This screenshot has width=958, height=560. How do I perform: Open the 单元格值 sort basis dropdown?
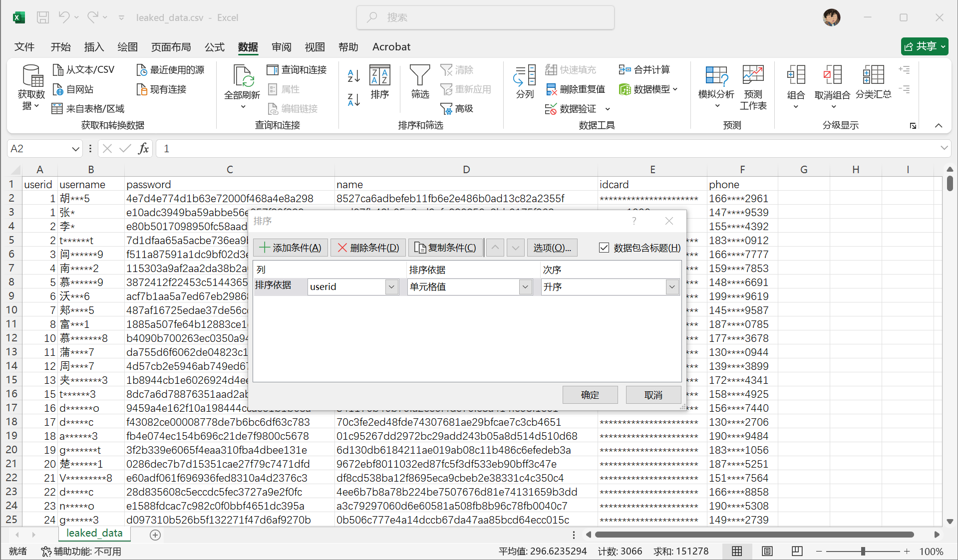[524, 286]
